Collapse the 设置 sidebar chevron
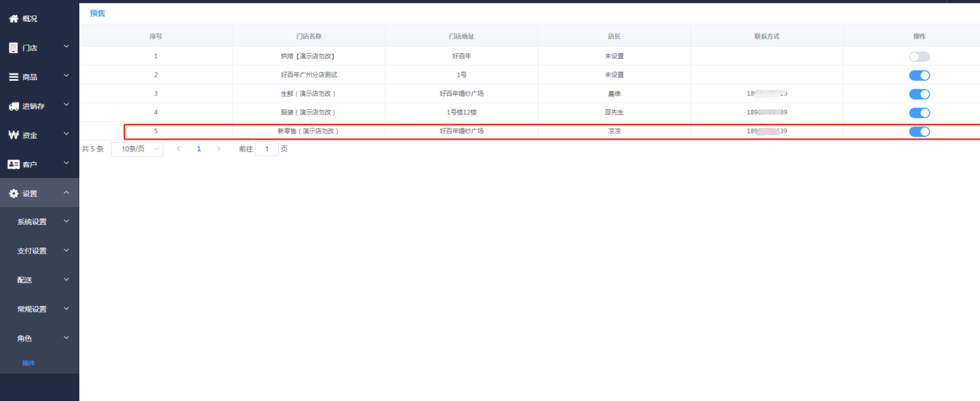 (67, 192)
